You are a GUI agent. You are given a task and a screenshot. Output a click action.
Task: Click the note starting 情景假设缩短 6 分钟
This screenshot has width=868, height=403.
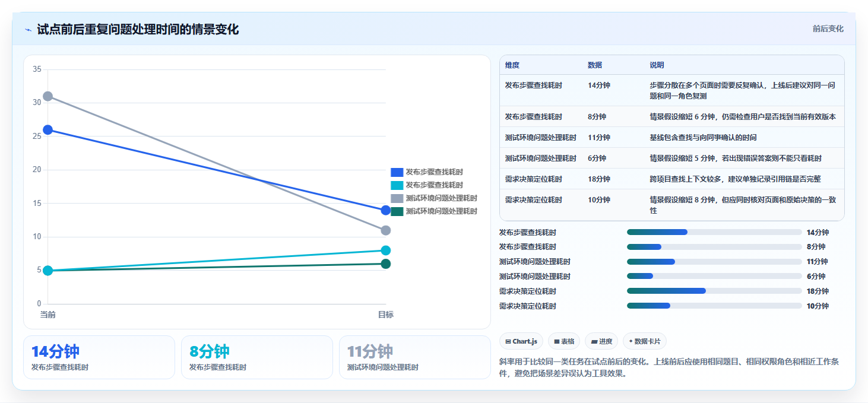click(x=743, y=117)
